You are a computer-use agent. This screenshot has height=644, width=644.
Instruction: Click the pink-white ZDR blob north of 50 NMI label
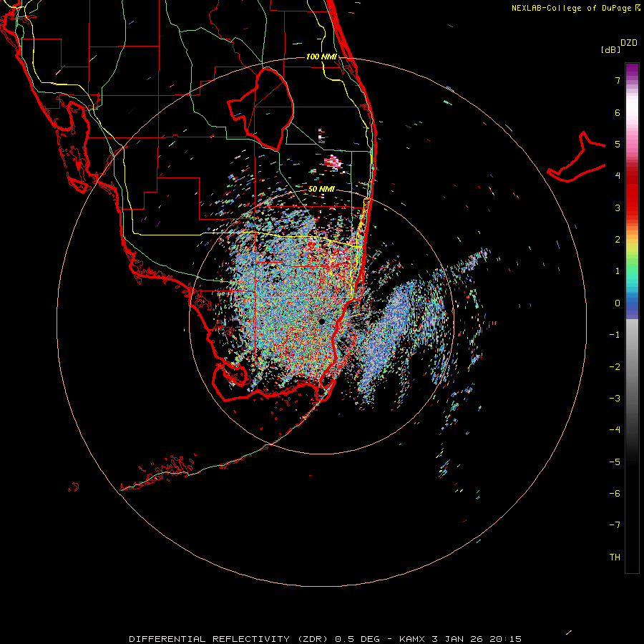(x=333, y=162)
